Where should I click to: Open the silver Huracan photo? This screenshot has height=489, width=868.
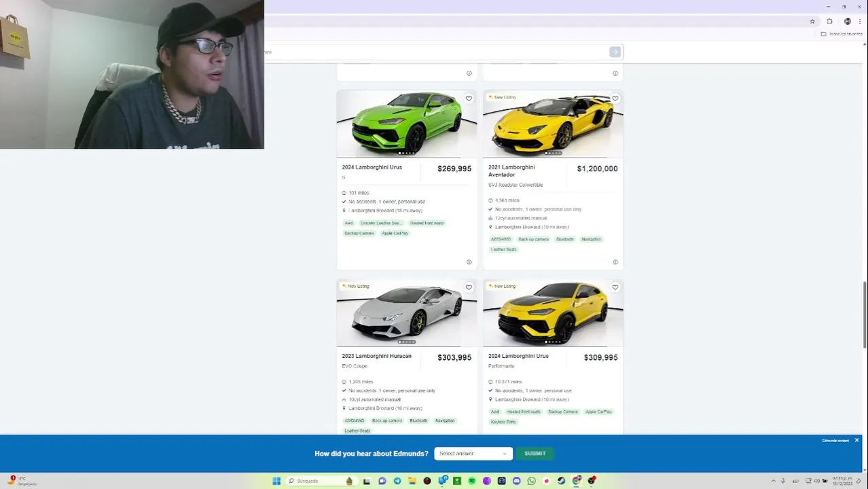pyautogui.click(x=407, y=312)
